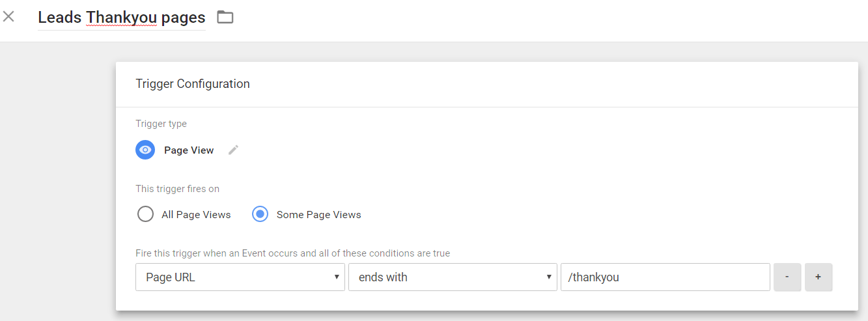Screen dimensions: 868x321
Task: Click the "Fire this trigger when" conditions caption
Action: click(292, 253)
